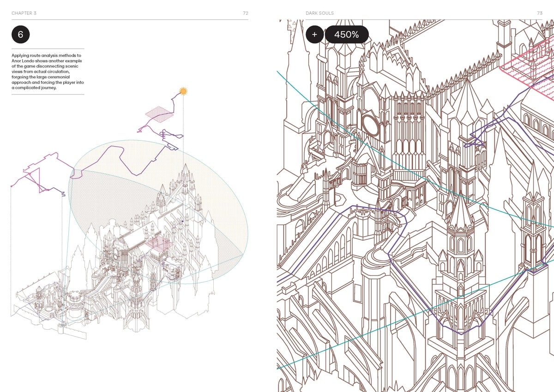Viewport: 554px width, 392px height.
Task: Click page number 72
Action: click(245, 13)
